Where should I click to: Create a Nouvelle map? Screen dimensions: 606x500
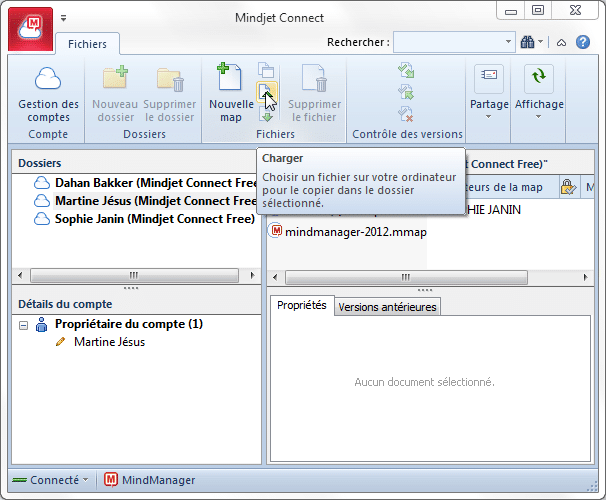231,93
